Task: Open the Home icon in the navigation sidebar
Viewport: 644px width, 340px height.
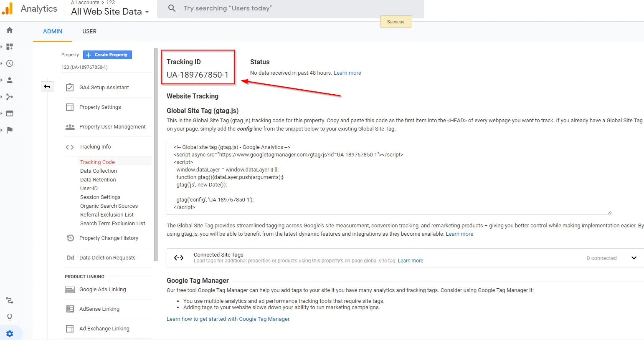Action: click(9, 30)
